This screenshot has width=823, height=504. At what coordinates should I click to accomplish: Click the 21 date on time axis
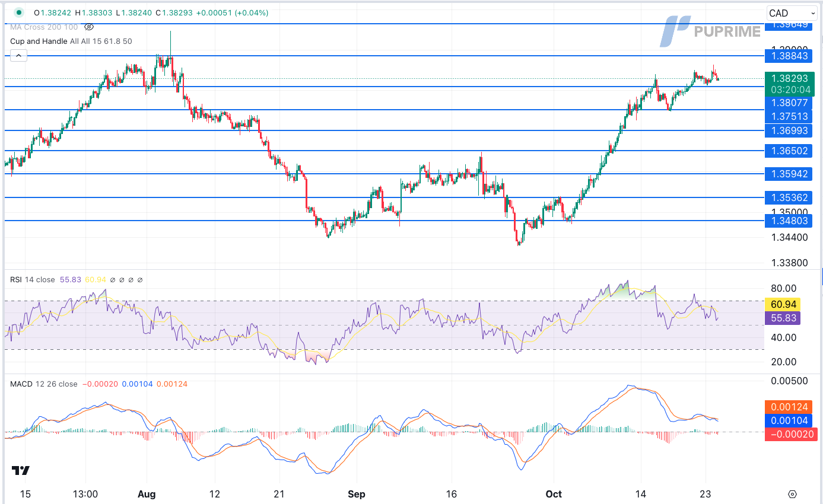coord(279,494)
